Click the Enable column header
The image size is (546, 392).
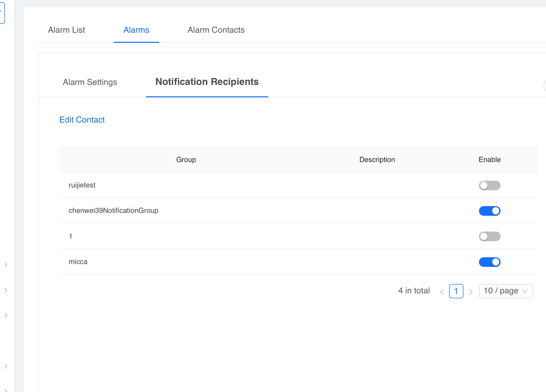click(489, 159)
